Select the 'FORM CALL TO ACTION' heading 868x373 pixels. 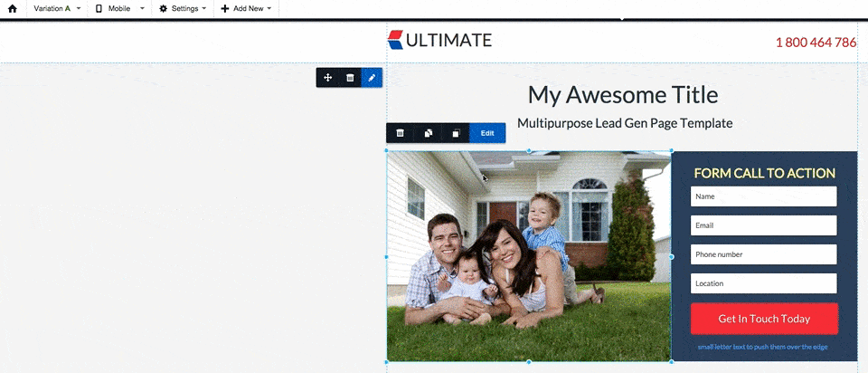765,174
